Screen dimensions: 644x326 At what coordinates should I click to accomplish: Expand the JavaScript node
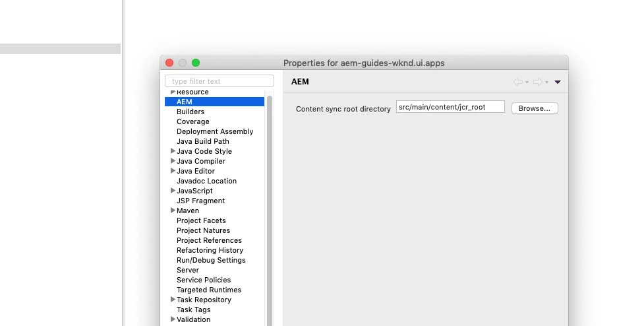click(x=173, y=190)
